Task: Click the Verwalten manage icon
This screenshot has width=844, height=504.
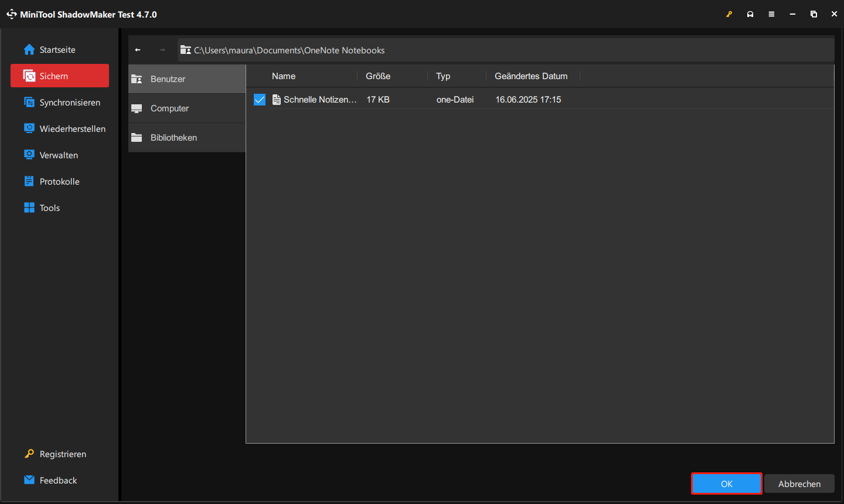Action: click(29, 155)
